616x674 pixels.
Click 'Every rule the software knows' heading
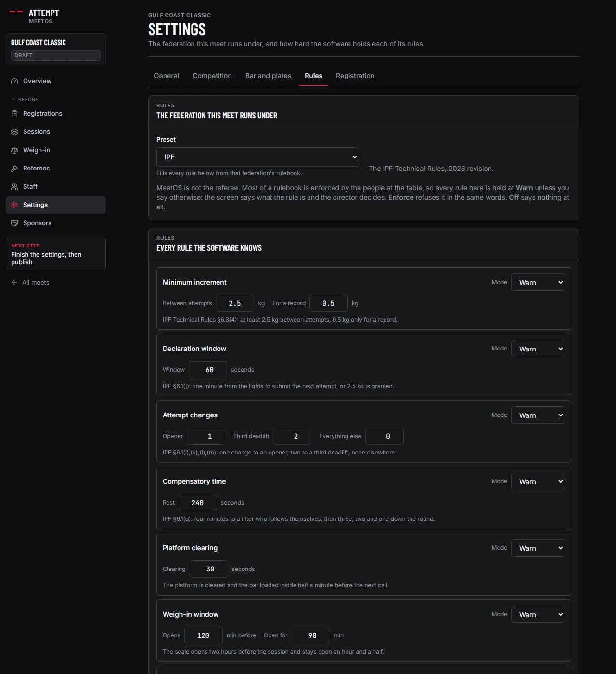(209, 248)
